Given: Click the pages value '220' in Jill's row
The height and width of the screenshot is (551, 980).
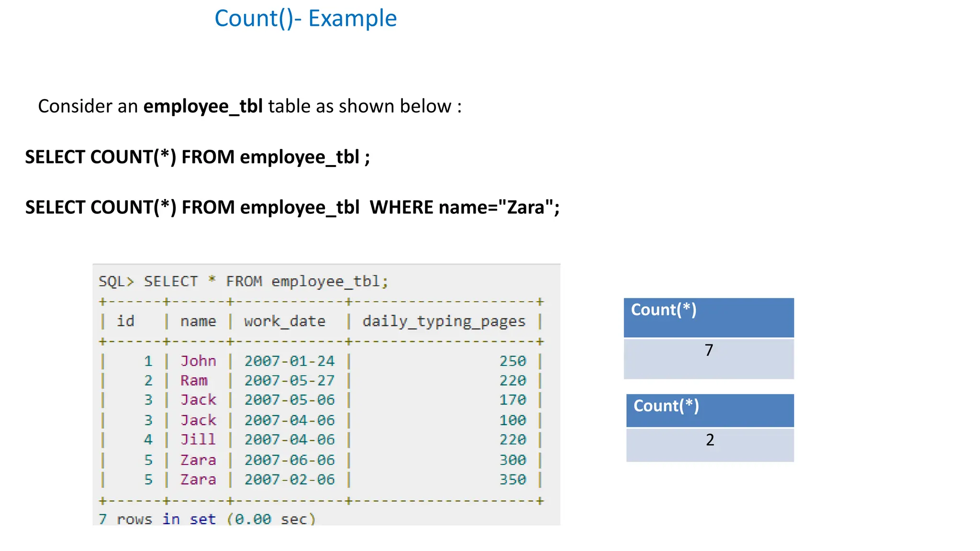Looking at the screenshot, I should click(x=512, y=440).
